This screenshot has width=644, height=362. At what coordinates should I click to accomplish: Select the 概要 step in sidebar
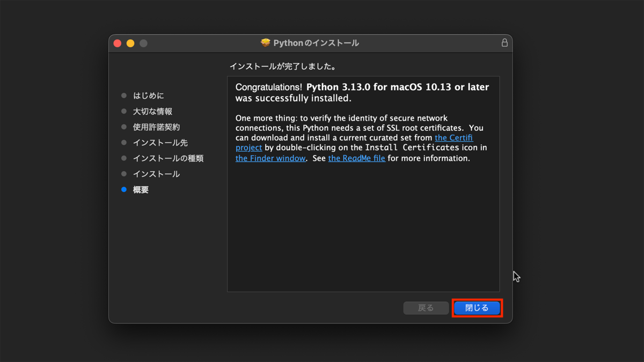141,189
